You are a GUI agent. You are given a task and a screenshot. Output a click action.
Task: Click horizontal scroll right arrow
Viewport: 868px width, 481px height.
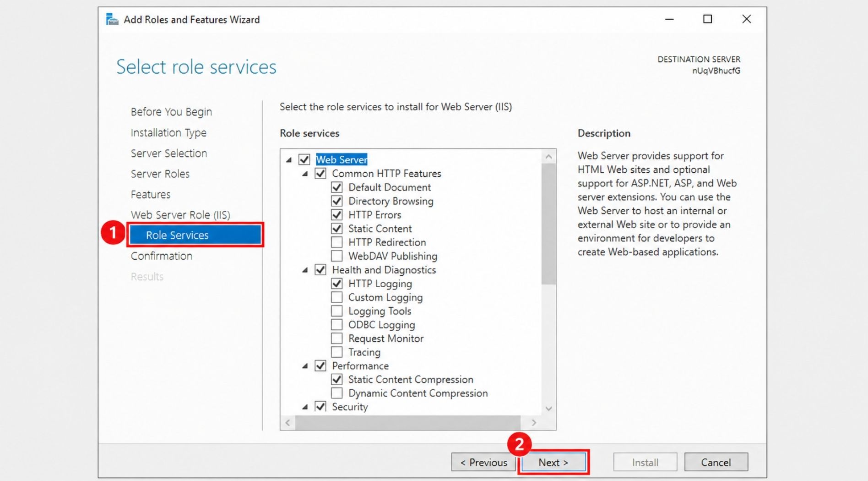coord(534,422)
